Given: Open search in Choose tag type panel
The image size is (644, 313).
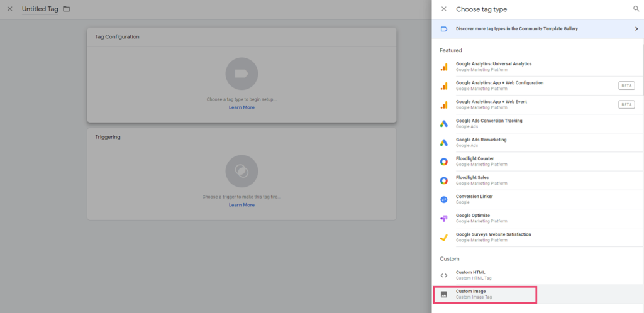Looking at the screenshot, I should pyautogui.click(x=636, y=9).
